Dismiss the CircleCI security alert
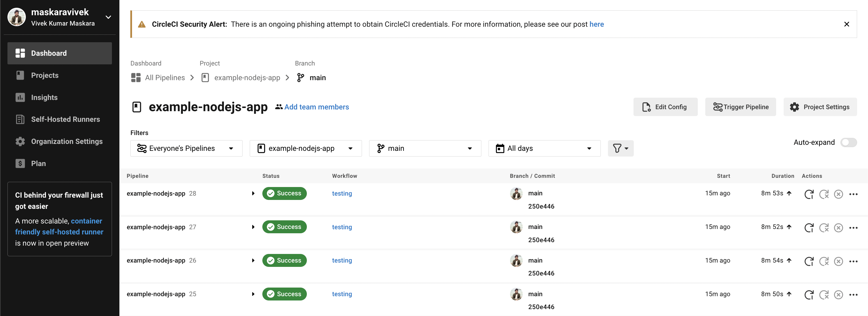 point(847,24)
